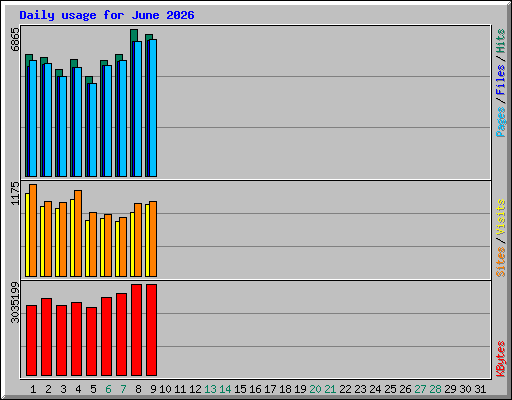Click the day 9 red KBytes bar
This screenshot has height=400, width=512.
(151, 330)
